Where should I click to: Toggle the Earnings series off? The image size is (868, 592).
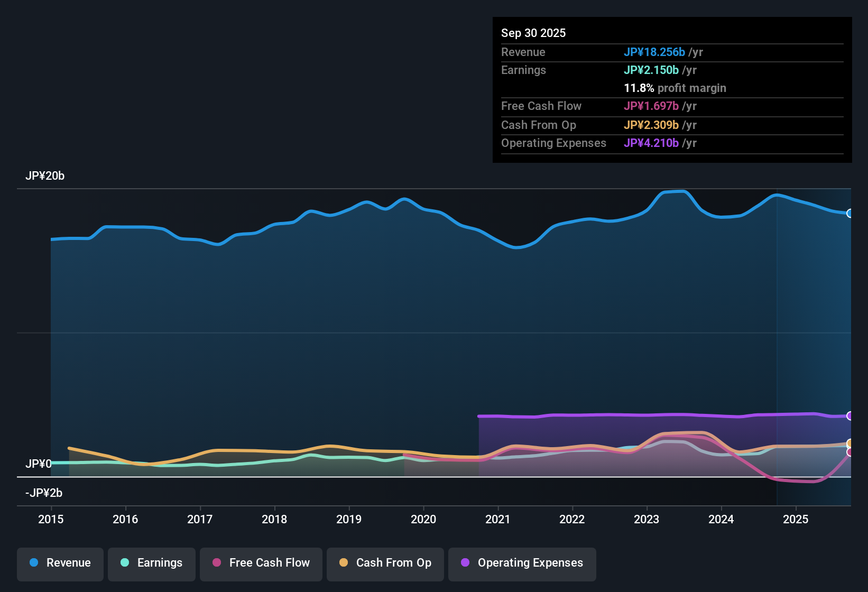pyautogui.click(x=151, y=563)
